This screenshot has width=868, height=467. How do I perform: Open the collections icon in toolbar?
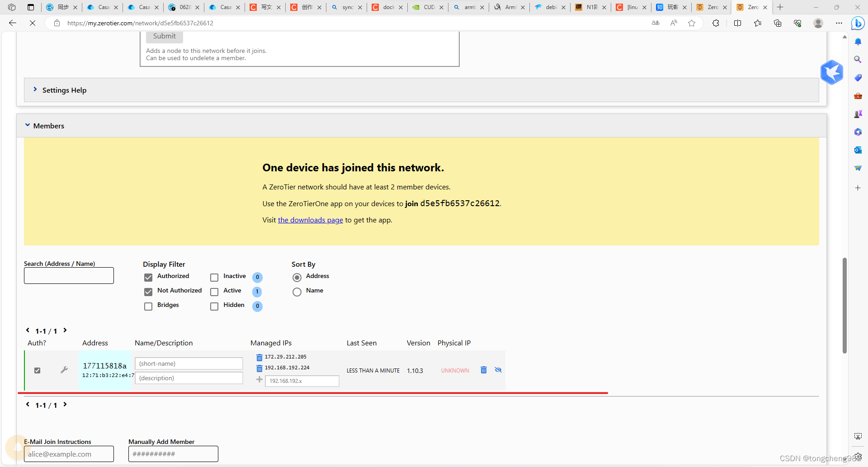[x=778, y=23]
